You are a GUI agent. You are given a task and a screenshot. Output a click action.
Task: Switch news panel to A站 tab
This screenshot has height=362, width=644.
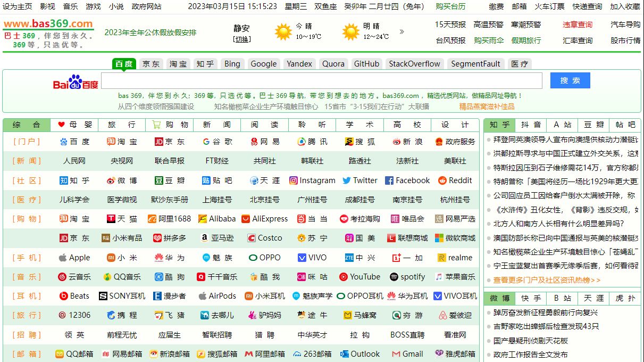click(x=562, y=125)
